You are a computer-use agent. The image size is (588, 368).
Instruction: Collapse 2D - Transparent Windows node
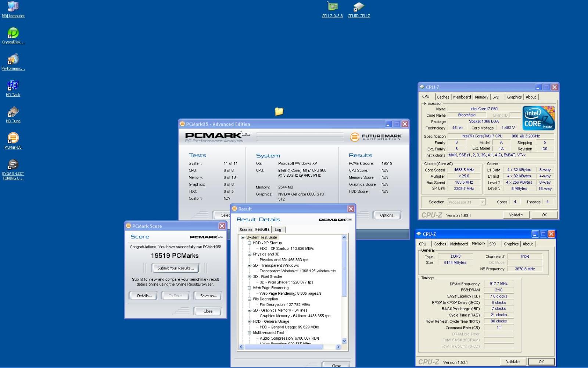point(249,265)
